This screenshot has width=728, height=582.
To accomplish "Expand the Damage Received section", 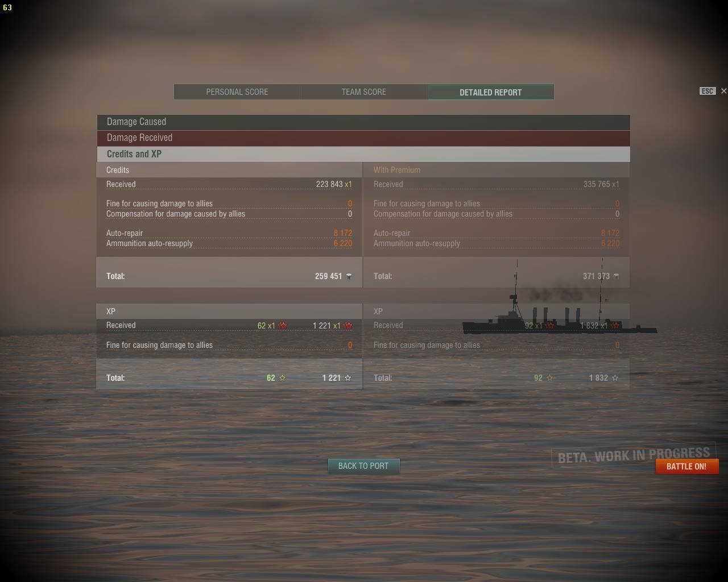I will pyautogui.click(x=363, y=138).
